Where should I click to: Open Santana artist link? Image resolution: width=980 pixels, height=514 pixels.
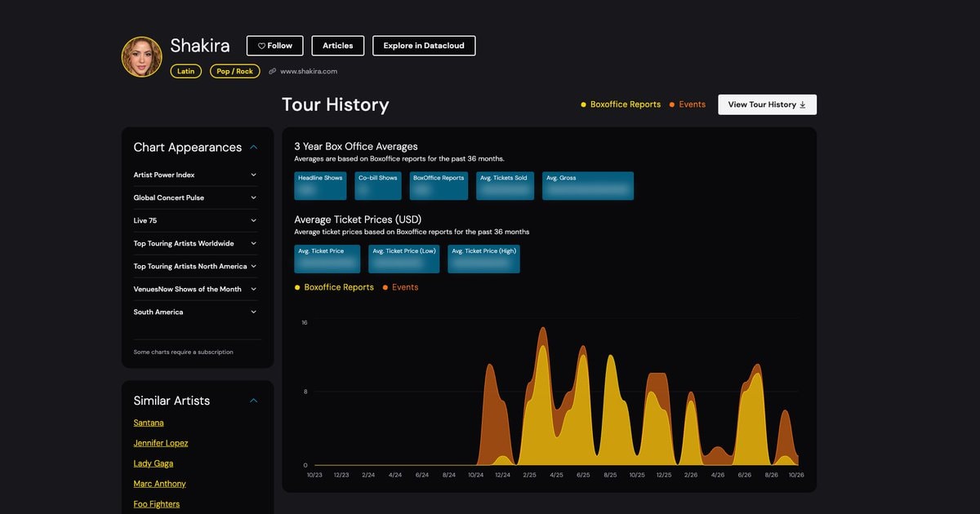(x=149, y=423)
